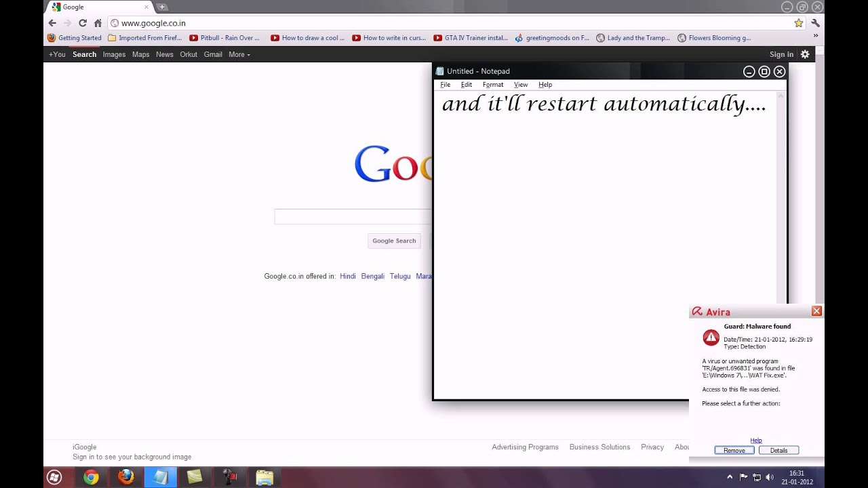Click the Google Search button
This screenshot has height=488, width=868.
coord(394,241)
